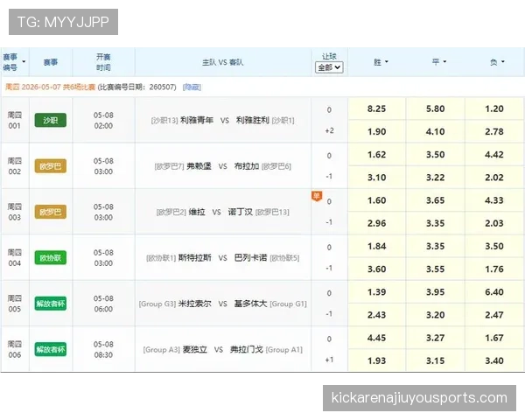Image resolution: width=525 pixels, height=420 pixels.
Task: Select handicap draw odds 3.55 in match 004
Action: tap(435, 269)
